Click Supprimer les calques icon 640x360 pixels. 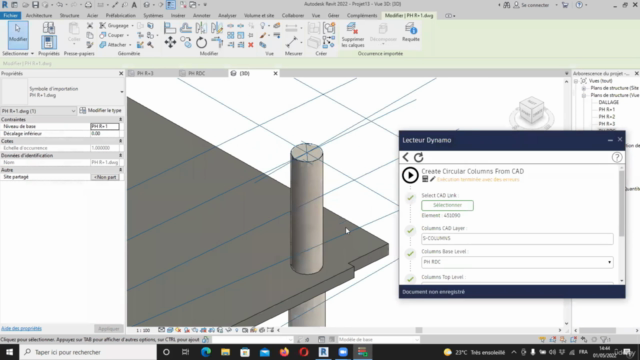352,29
